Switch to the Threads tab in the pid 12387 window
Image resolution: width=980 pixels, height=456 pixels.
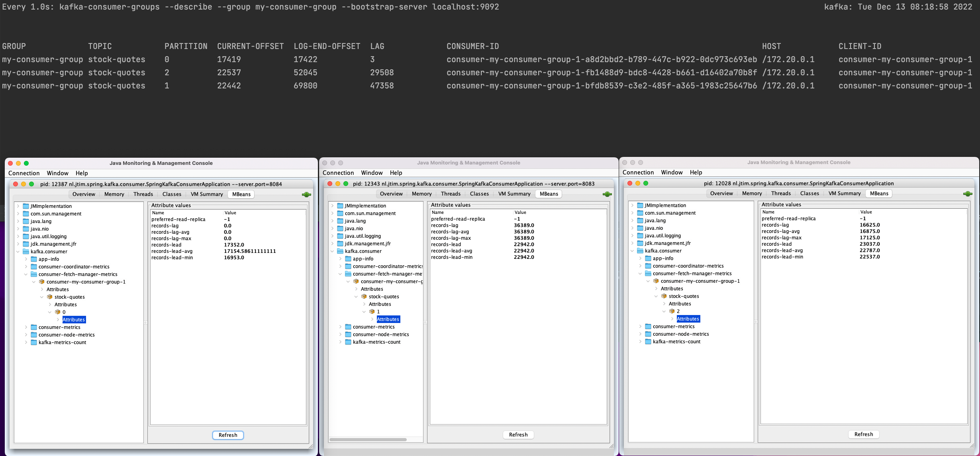(x=143, y=194)
